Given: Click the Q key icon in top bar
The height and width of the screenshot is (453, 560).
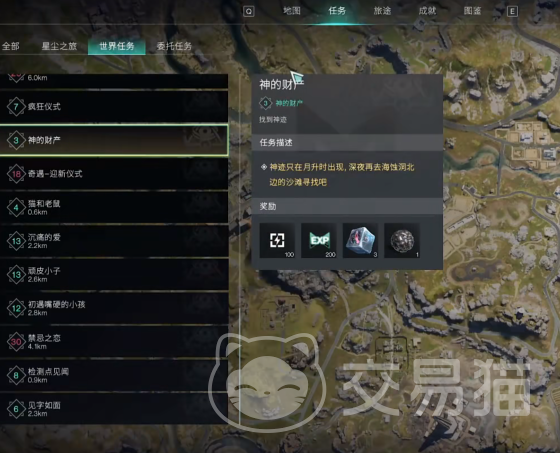Looking at the screenshot, I should [249, 12].
